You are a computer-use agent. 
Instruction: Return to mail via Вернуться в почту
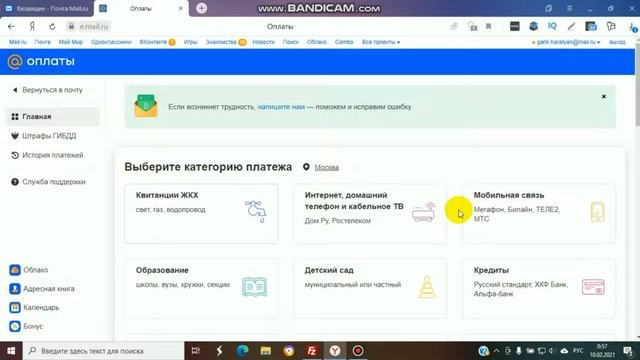(48, 90)
